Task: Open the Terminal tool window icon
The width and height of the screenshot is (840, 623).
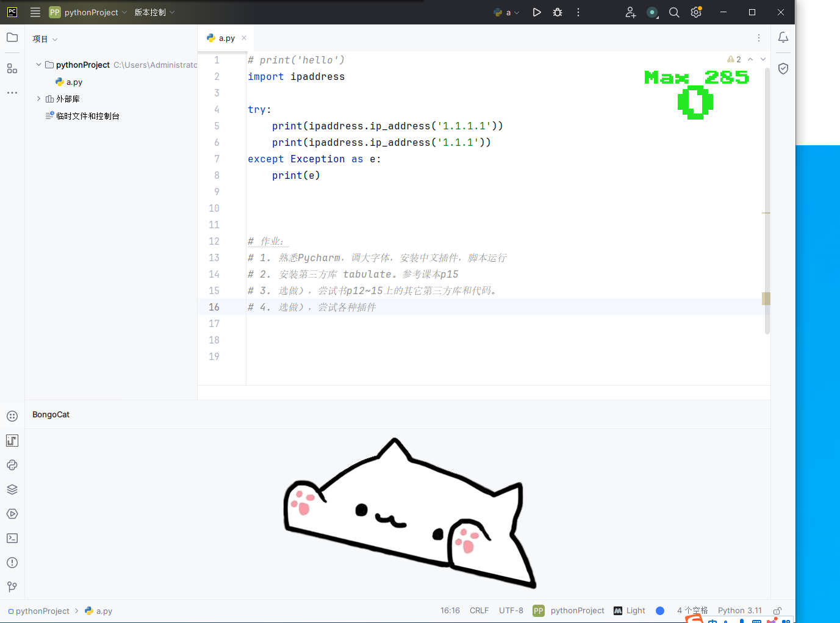Action: click(12, 538)
